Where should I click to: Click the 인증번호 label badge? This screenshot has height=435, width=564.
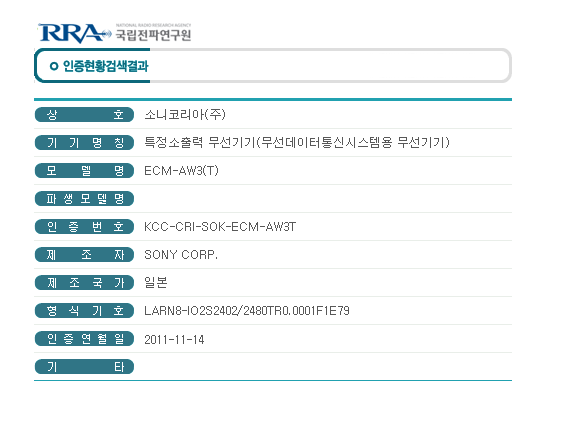pyautogui.click(x=84, y=227)
